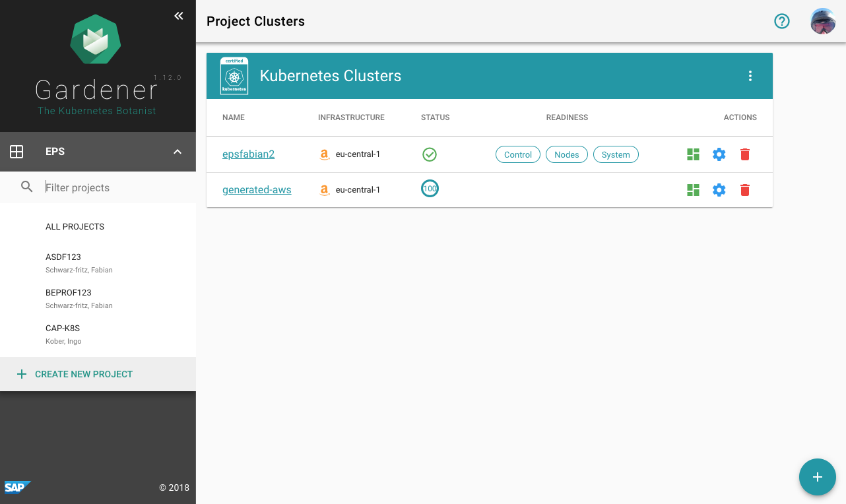Select the BEPROF123 project
The width and height of the screenshot is (846, 504).
(x=98, y=298)
